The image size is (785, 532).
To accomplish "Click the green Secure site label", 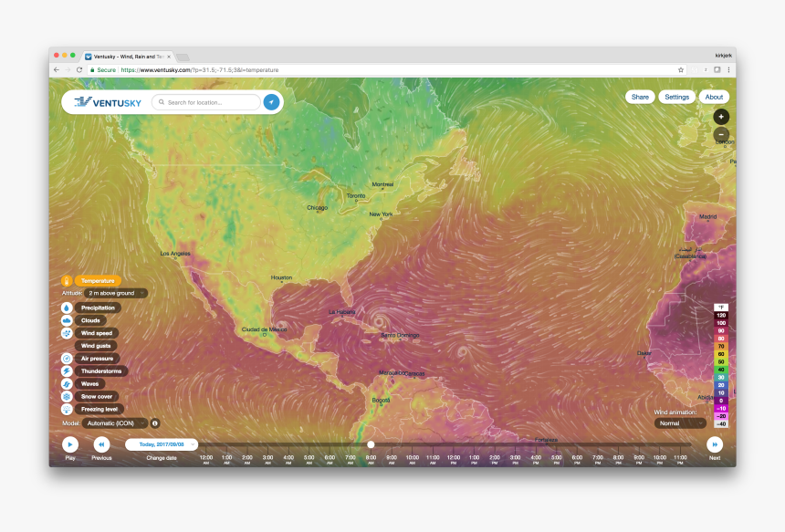I will (102, 70).
